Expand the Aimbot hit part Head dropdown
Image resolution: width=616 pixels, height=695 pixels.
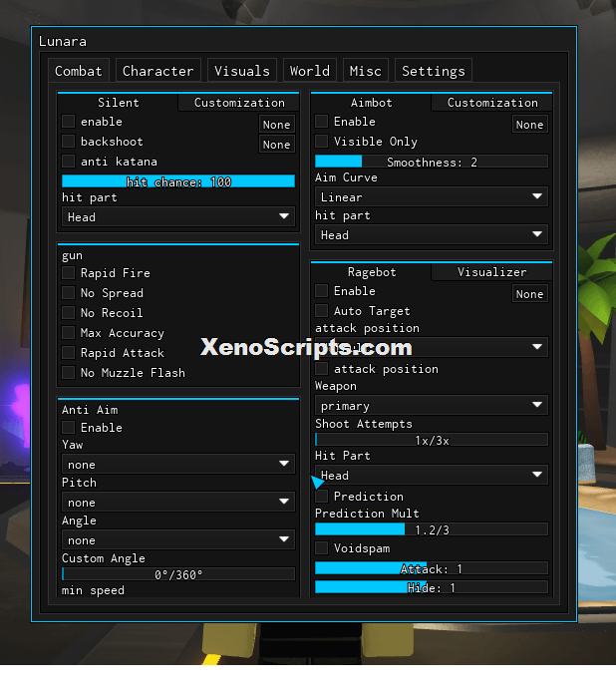(x=432, y=234)
